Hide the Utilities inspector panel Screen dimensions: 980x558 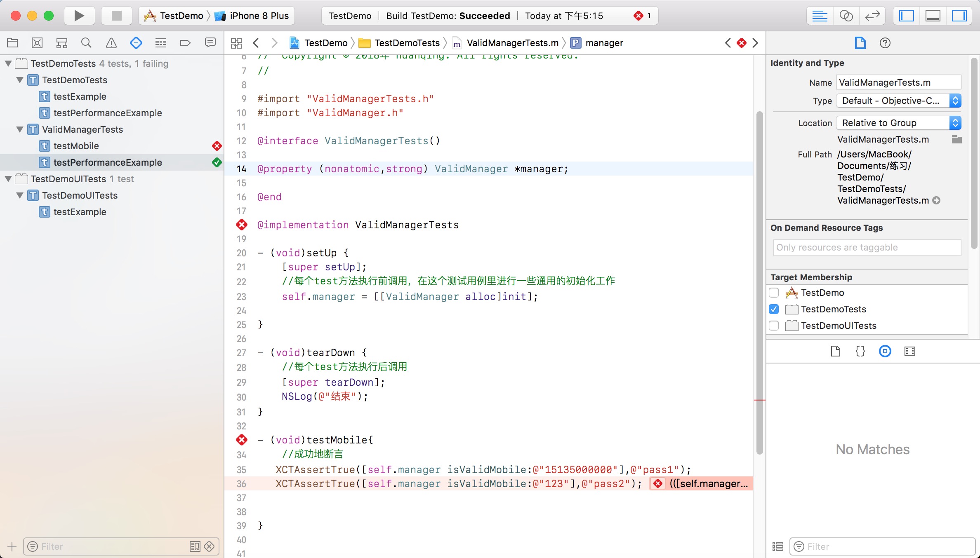coord(959,16)
